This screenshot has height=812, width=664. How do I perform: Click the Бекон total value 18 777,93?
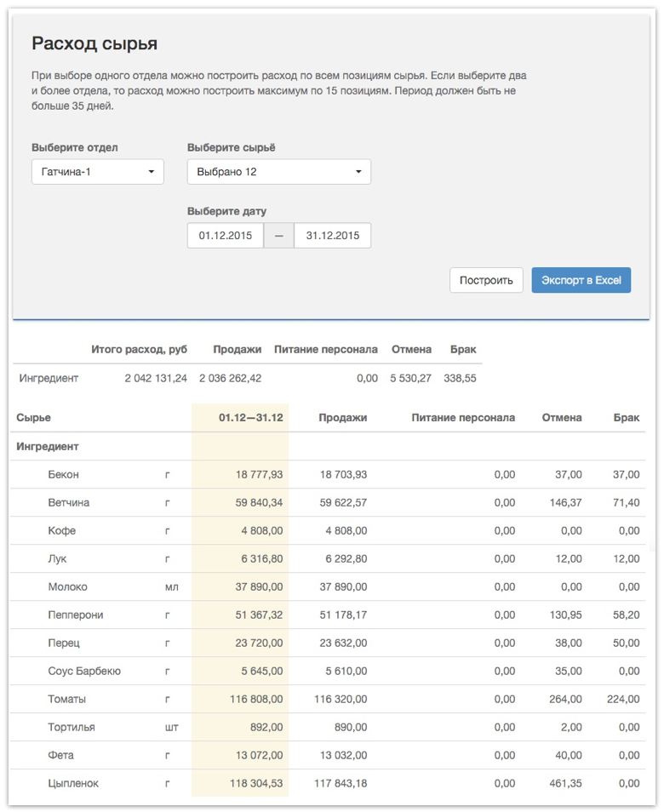pos(259,474)
